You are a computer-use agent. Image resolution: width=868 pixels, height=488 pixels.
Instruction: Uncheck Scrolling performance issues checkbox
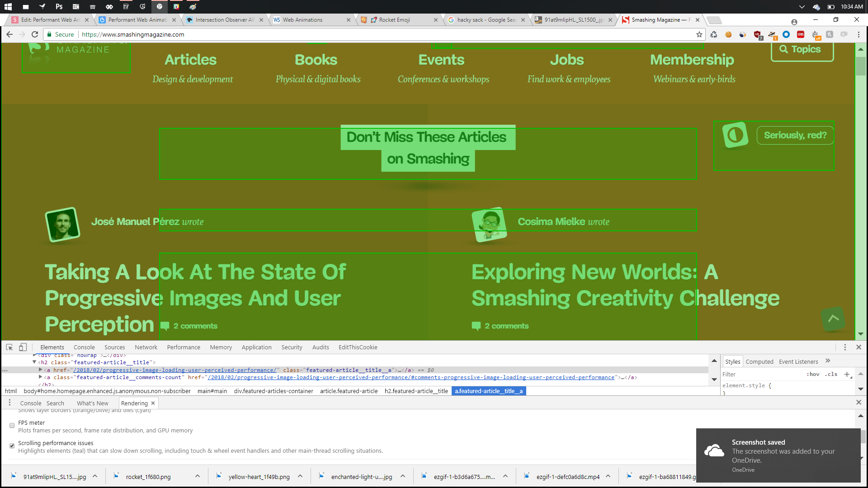tap(12, 446)
